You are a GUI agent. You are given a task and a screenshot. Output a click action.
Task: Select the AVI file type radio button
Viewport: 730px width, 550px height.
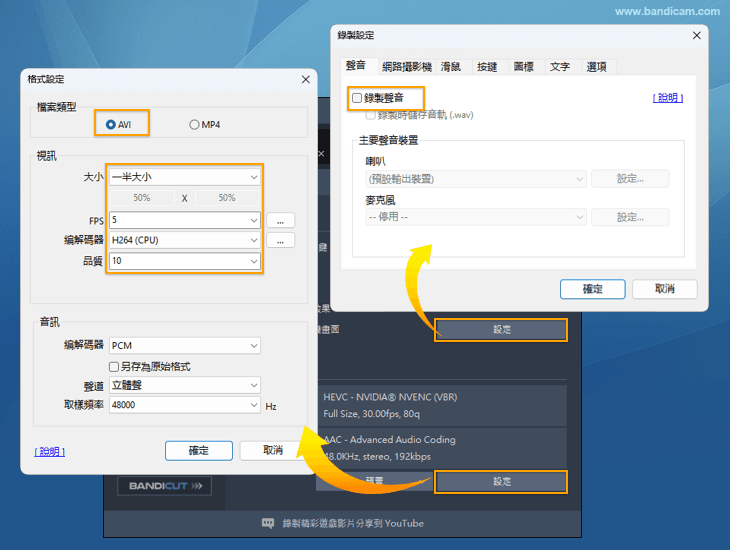pos(110,124)
